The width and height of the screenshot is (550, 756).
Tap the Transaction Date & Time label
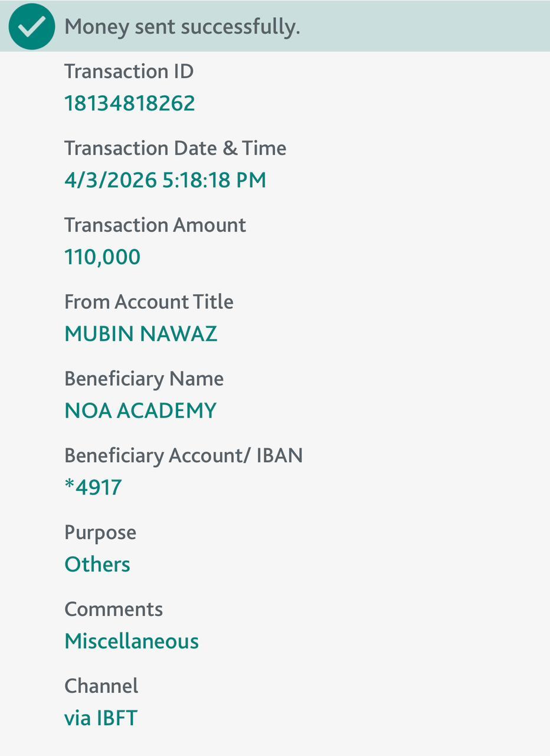pyautogui.click(x=175, y=148)
